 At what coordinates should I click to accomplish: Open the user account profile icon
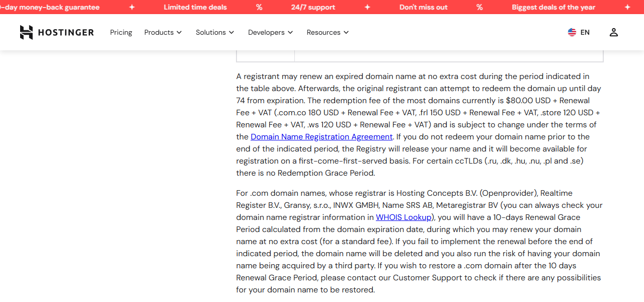pos(613,32)
